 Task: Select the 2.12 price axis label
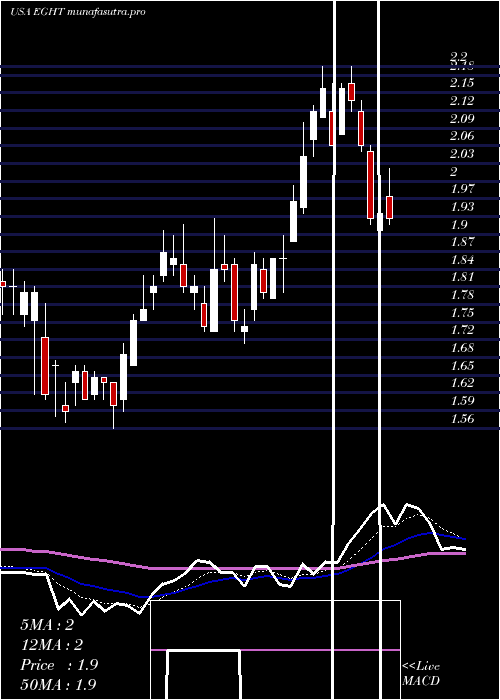tap(462, 100)
